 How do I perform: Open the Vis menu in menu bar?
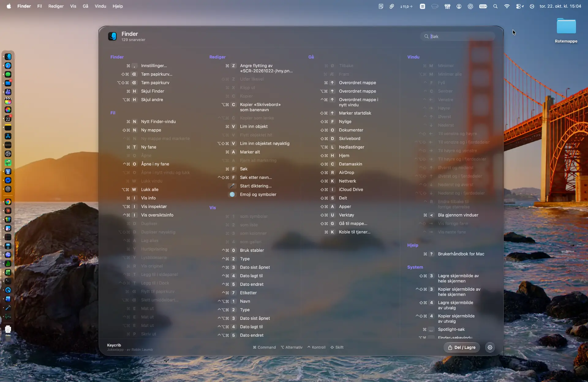tap(73, 6)
